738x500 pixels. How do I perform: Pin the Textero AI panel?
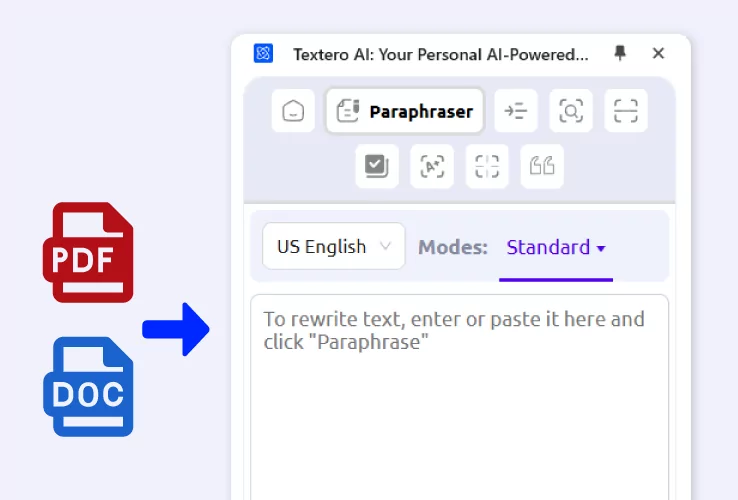(x=620, y=53)
